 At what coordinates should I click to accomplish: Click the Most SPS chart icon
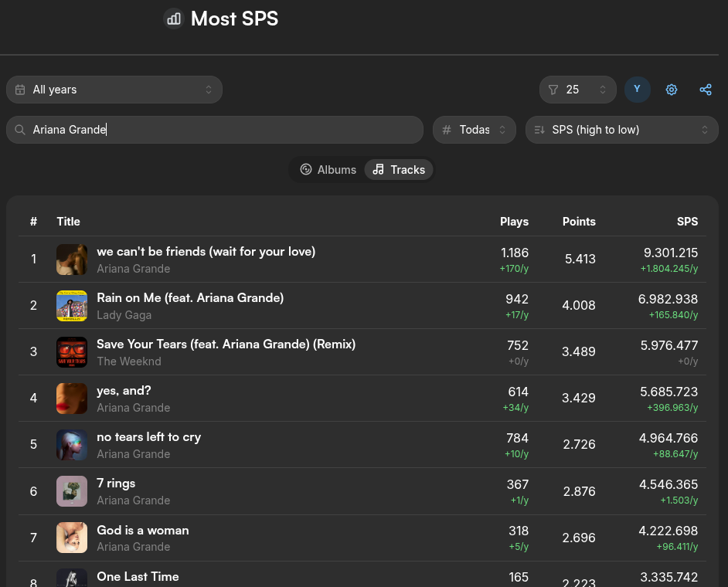174,19
